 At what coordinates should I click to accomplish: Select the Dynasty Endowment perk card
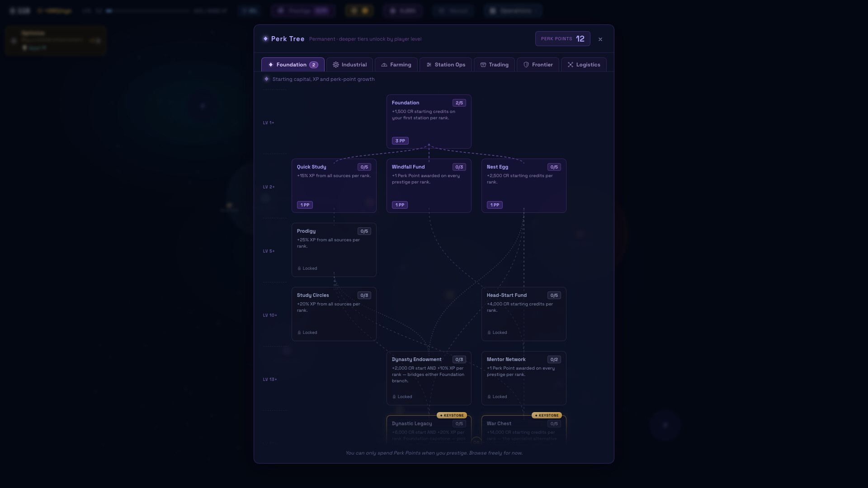pyautogui.click(x=429, y=378)
